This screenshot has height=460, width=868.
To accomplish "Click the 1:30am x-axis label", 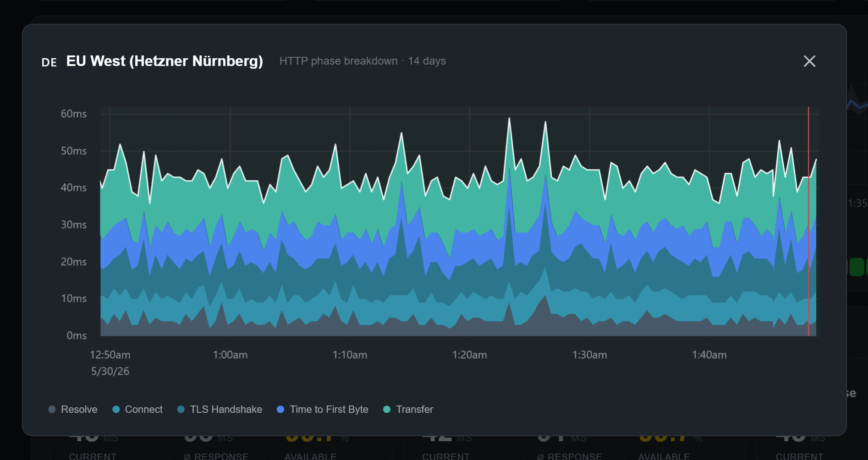I will point(589,355).
